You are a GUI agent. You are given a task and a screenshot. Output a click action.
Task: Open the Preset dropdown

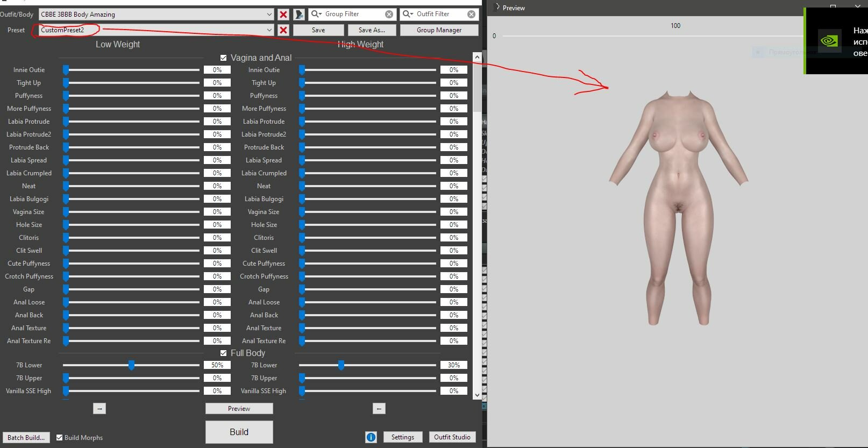[156, 30]
